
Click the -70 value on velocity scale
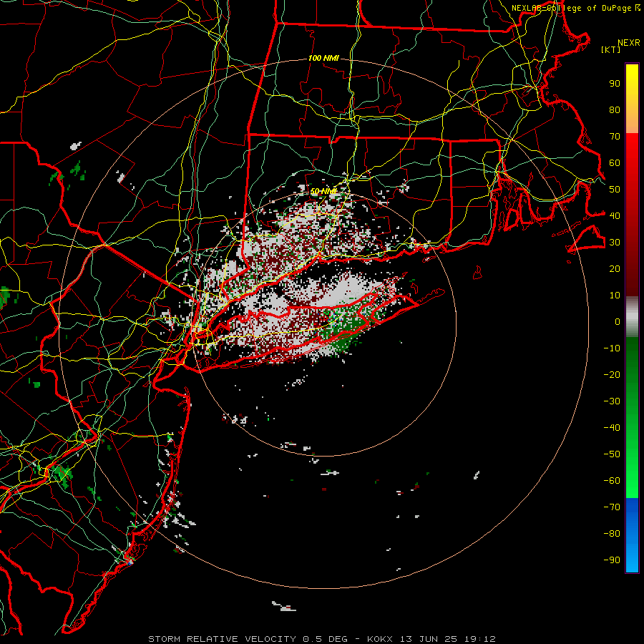coord(612,507)
